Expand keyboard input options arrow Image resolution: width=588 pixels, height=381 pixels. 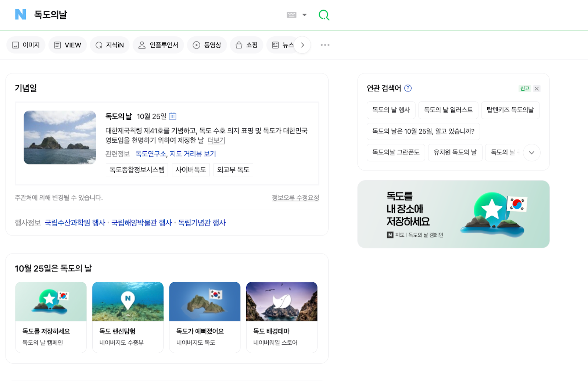(304, 15)
